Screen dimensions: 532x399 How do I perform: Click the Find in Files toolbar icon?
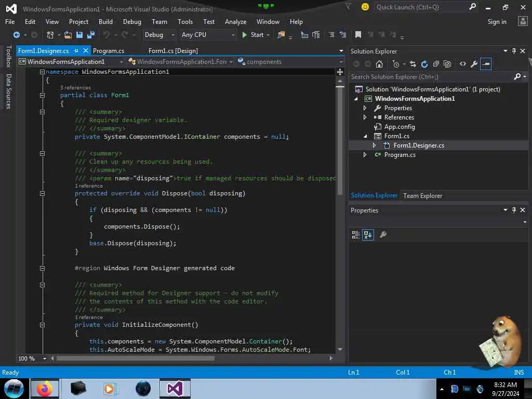point(281,35)
